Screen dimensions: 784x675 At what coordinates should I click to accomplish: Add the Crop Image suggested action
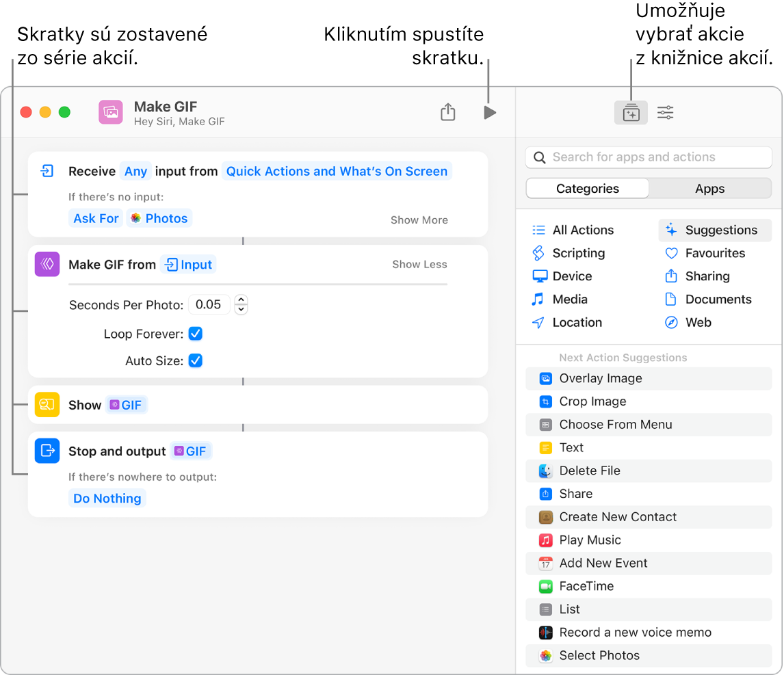(649, 401)
